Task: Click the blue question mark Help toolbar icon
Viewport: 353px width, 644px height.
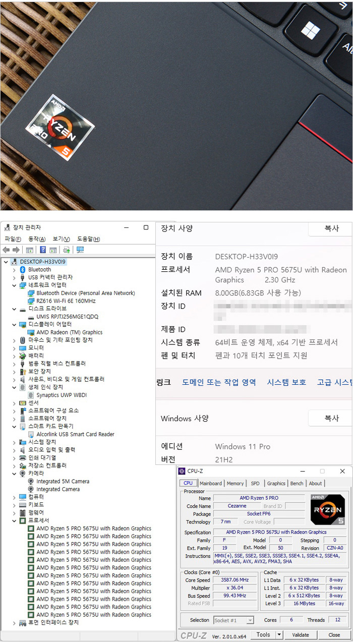Action: (x=43, y=250)
